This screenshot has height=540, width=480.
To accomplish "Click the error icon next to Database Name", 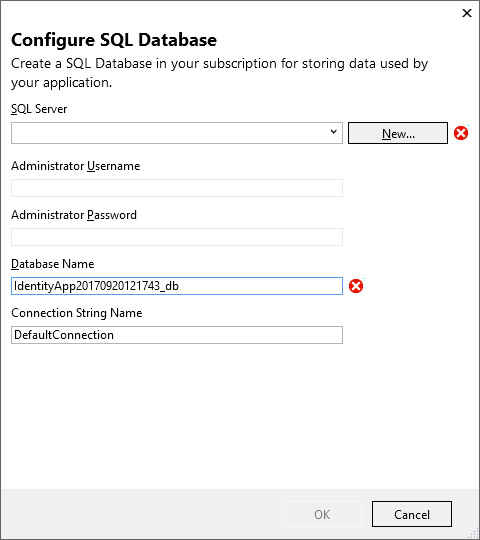I will coord(356,286).
